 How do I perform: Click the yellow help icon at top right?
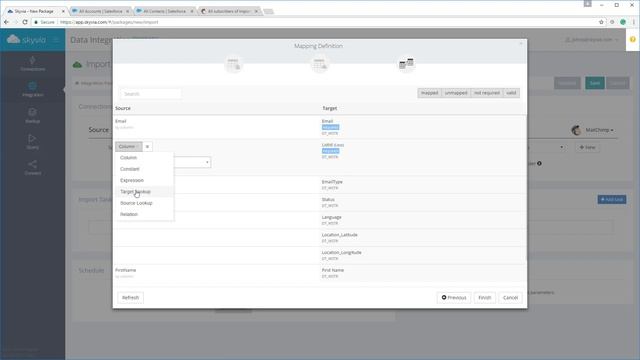633,40
